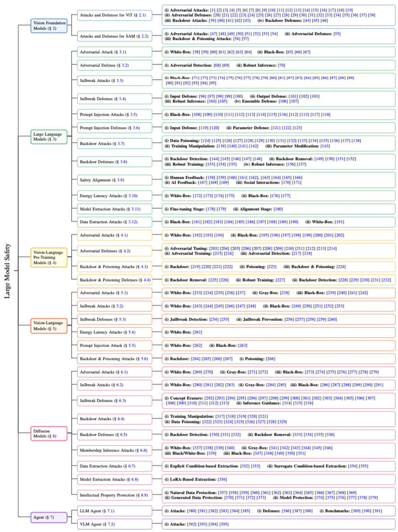Click the Vision Foundation Models root node
Image resolution: width=398 pixels, height=532 pixels.
pos(49,25)
